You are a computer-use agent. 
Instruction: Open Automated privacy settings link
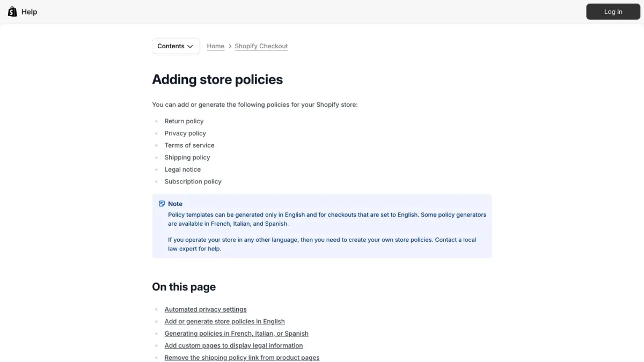tap(206, 309)
